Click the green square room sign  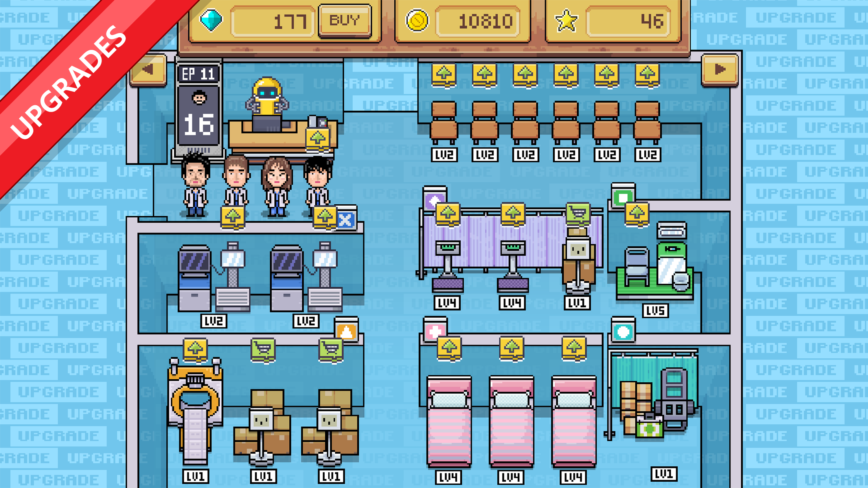[622, 197]
